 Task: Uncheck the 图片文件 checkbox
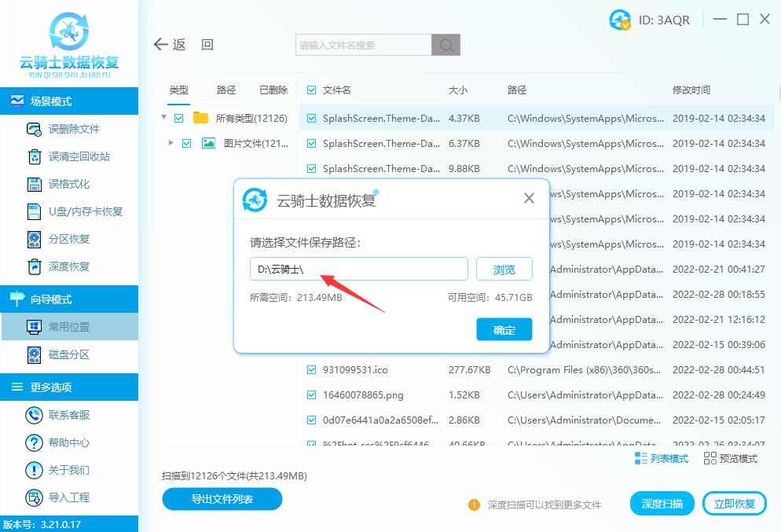tap(187, 143)
